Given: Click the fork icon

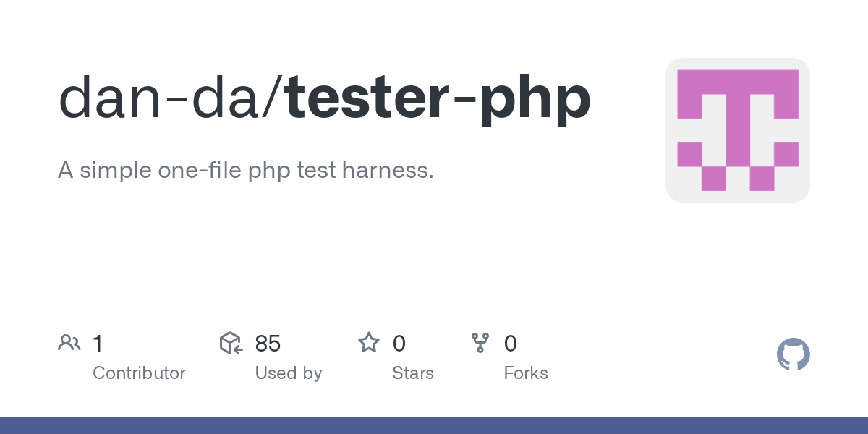Looking at the screenshot, I should coord(480,343).
